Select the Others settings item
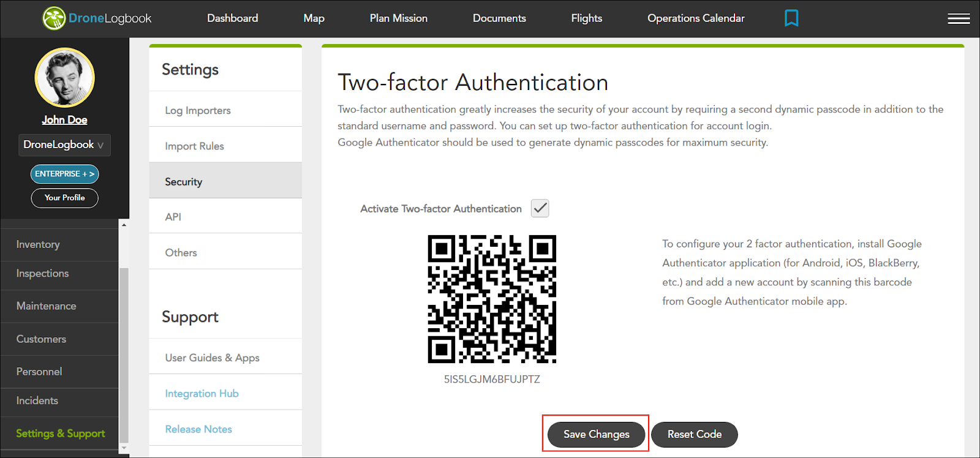980x458 pixels. pos(225,252)
